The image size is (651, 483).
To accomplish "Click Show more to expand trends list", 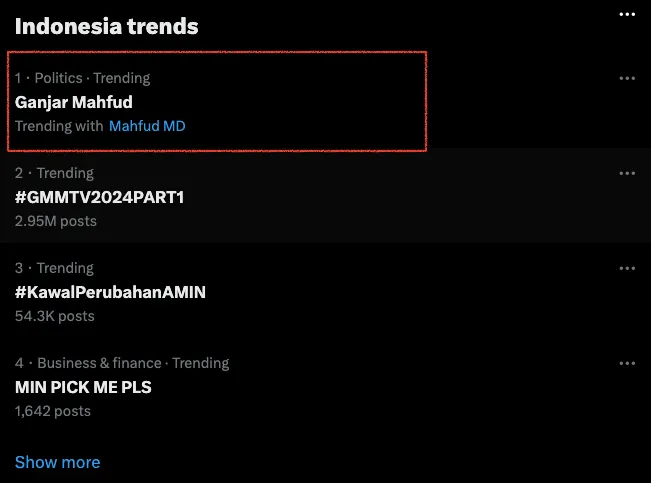I will point(57,462).
